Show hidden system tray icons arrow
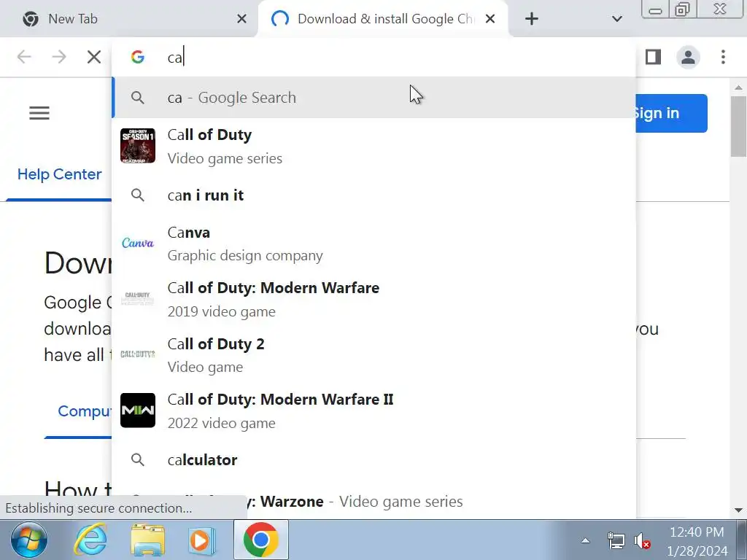Viewport: 747px width, 560px height. point(586,541)
